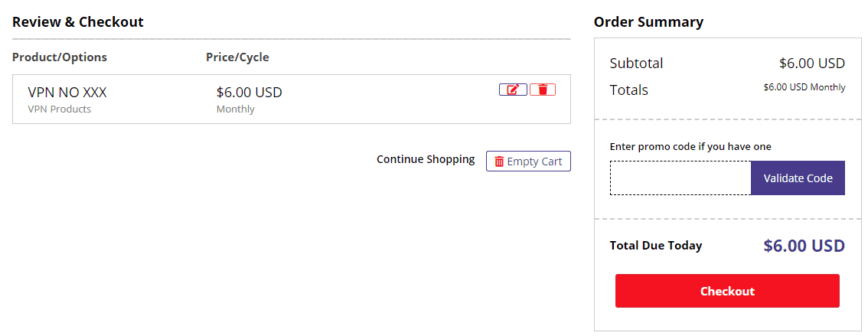Click the Product/Options column header
The image size is (868, 336).
click(60, 57)
